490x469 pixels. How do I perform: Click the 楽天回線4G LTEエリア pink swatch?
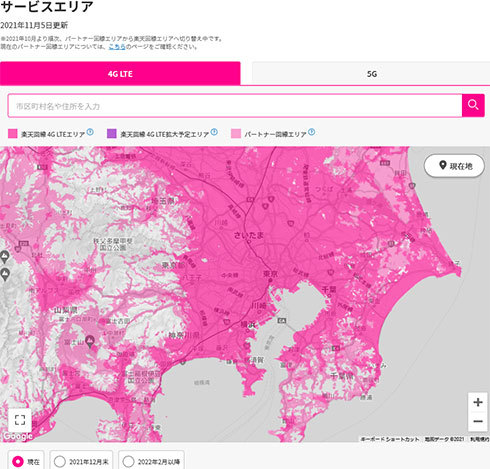click(13, 134)
